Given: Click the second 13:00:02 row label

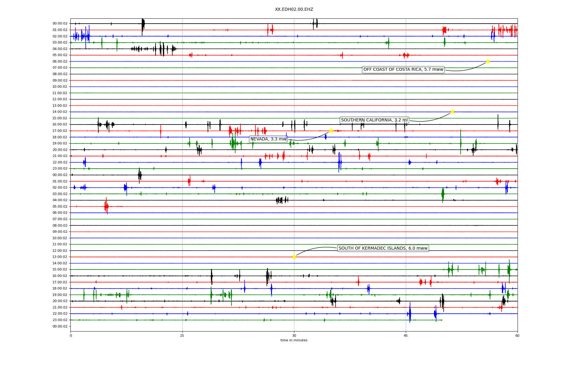Looking at the screenshot, I should tap(60, 257).
